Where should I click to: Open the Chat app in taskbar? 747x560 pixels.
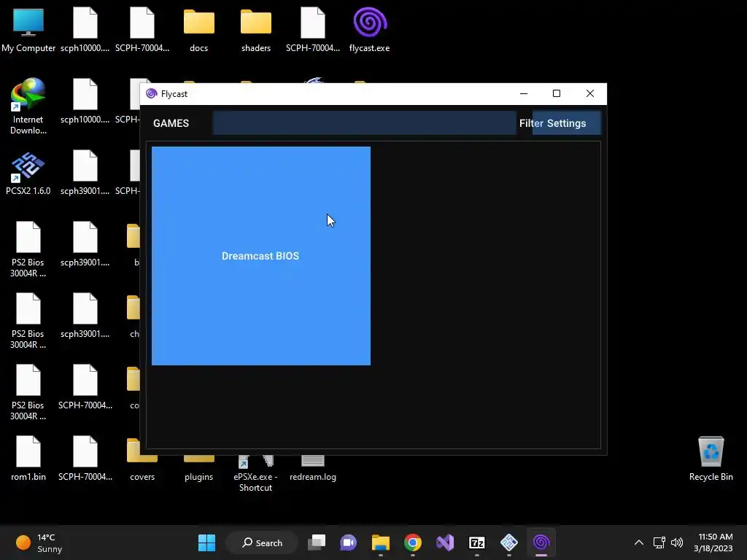tap(348, 542)
